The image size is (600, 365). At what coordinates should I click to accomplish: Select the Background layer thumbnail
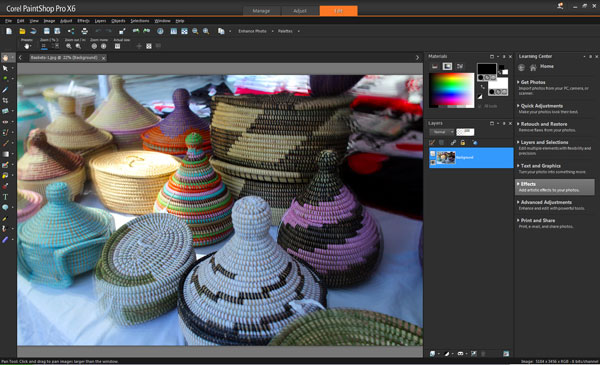446,157
